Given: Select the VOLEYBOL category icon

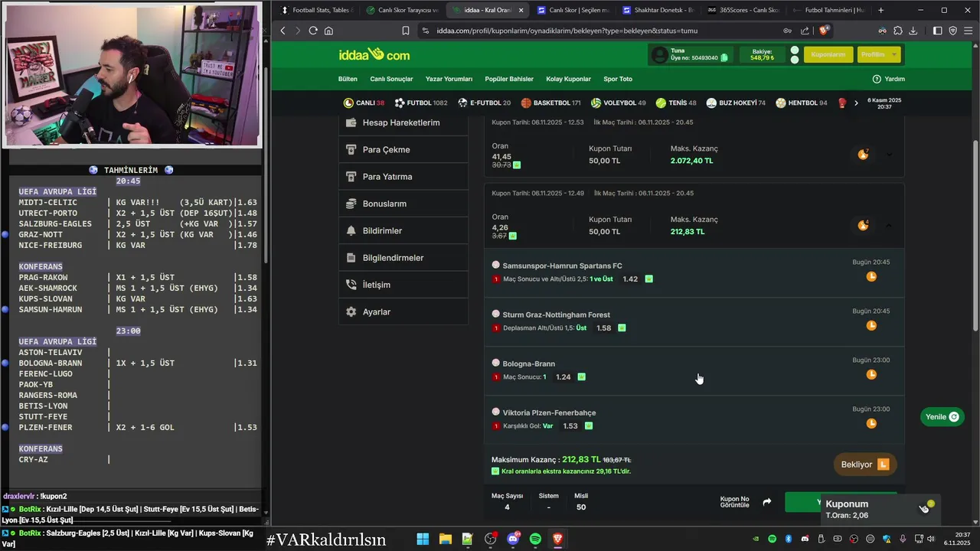Looking at the screenshot, I should [596, 103].
